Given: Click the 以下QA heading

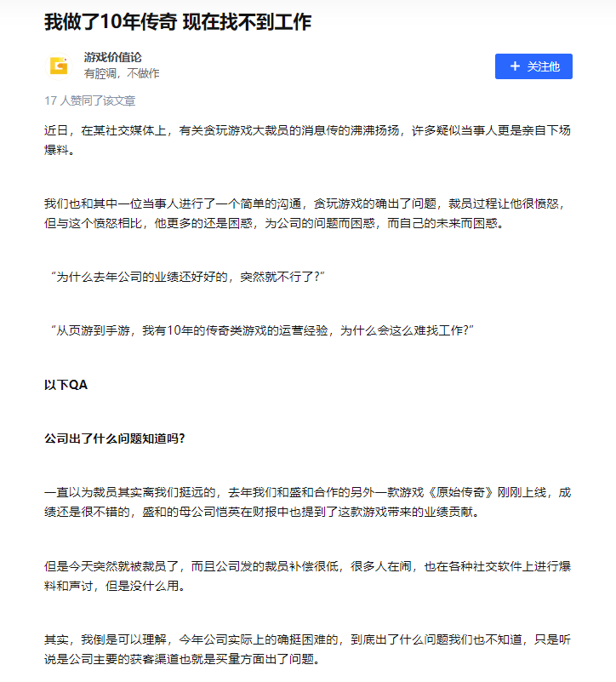Looking at the screenshot, I should (x=66, y=385).
